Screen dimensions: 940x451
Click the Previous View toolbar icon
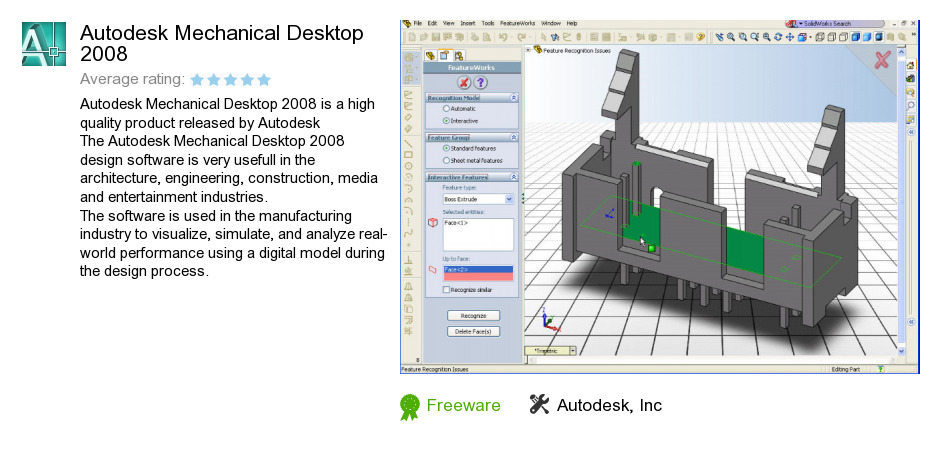[x=719, y=37]
